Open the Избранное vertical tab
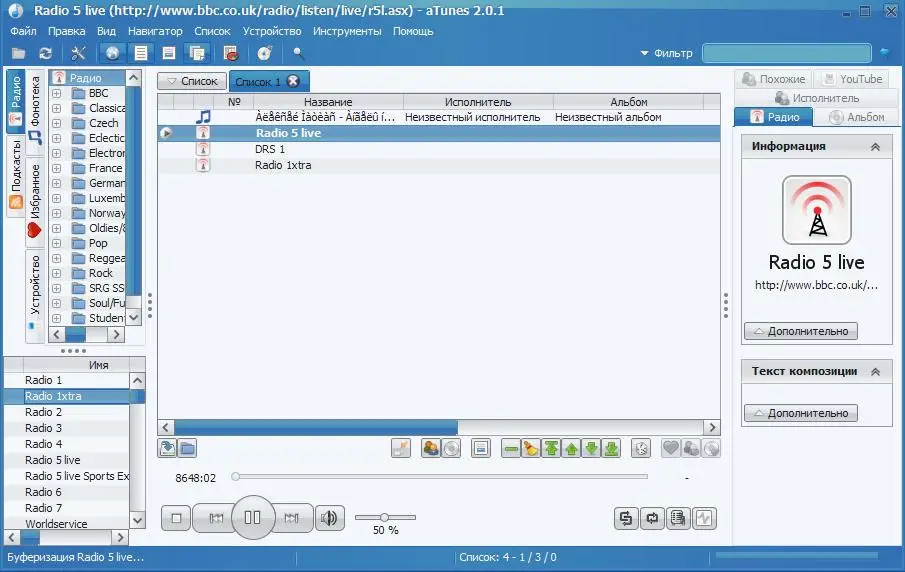 [x=35, y=201]
